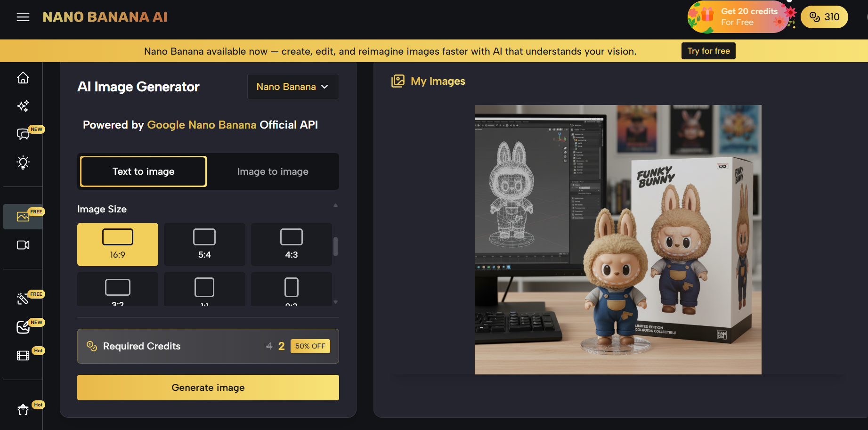868x430 pixels.
Task: Open the hot film strip video tool
Action: [x=23, y=355]
